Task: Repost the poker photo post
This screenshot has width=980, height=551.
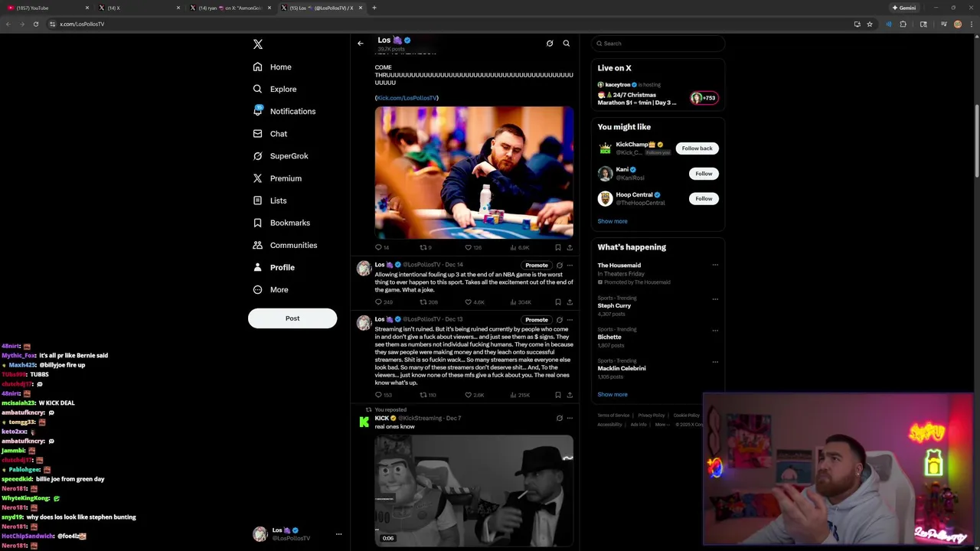Action: [426, 248]
